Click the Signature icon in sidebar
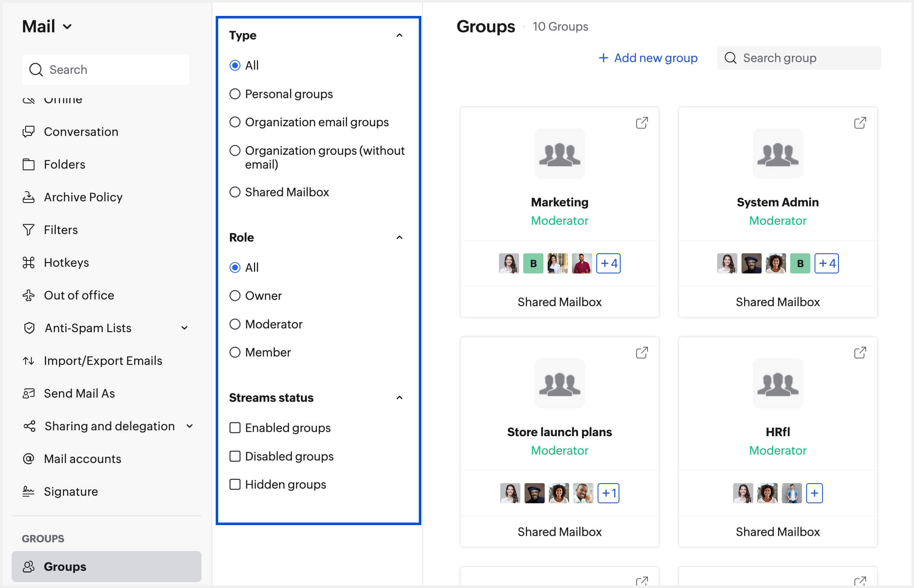 point(29,491)
